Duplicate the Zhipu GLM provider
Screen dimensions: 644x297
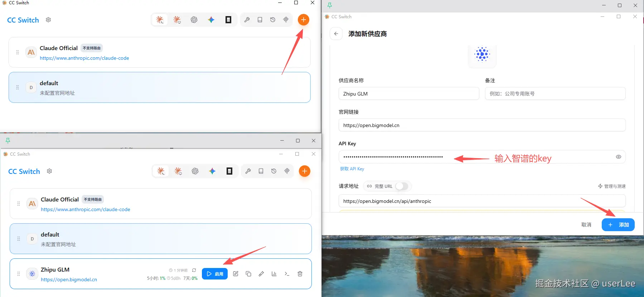pos(248,274)
